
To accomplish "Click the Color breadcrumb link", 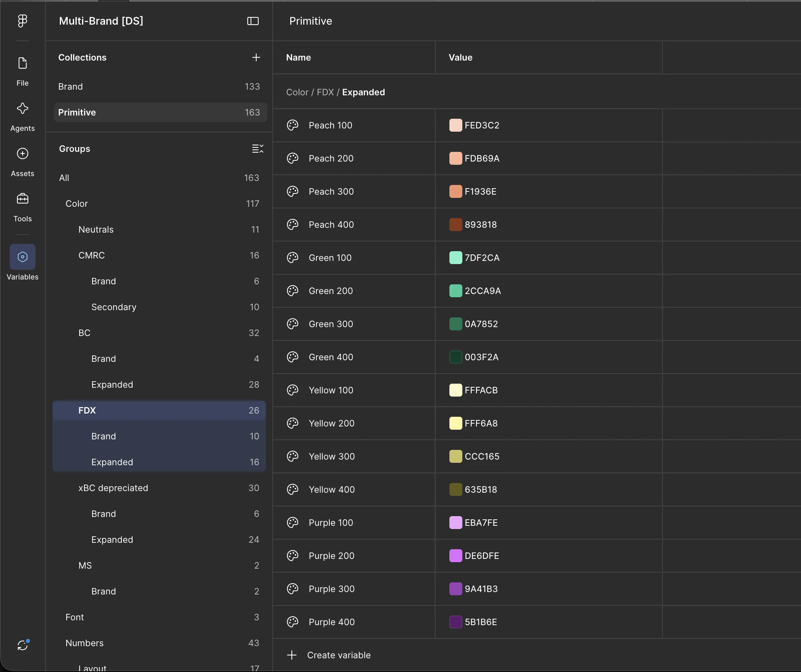I will (x=297, y=92).
